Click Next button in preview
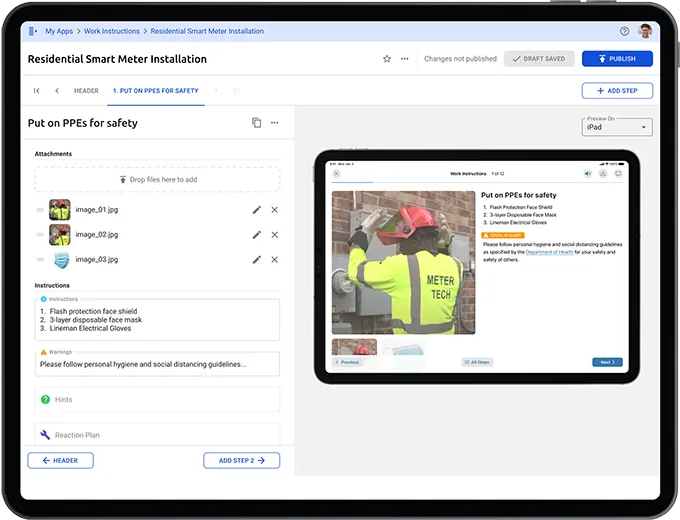 607,362
